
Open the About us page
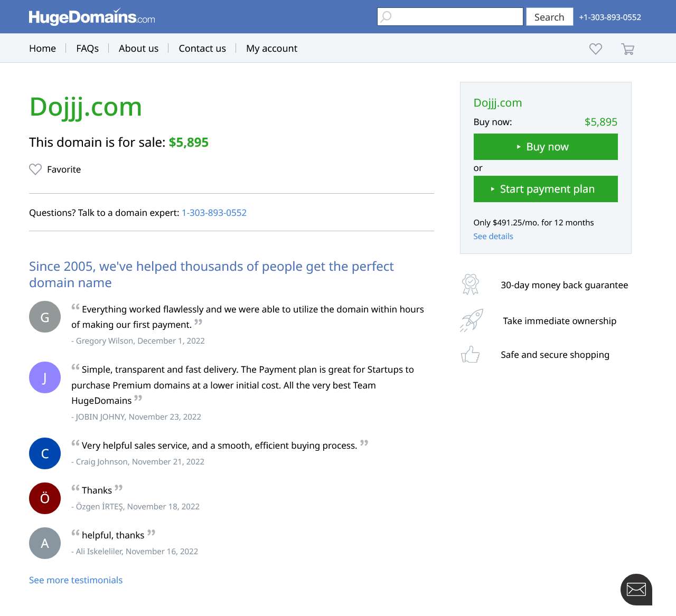pyautogui.click(x=138, y=49)
